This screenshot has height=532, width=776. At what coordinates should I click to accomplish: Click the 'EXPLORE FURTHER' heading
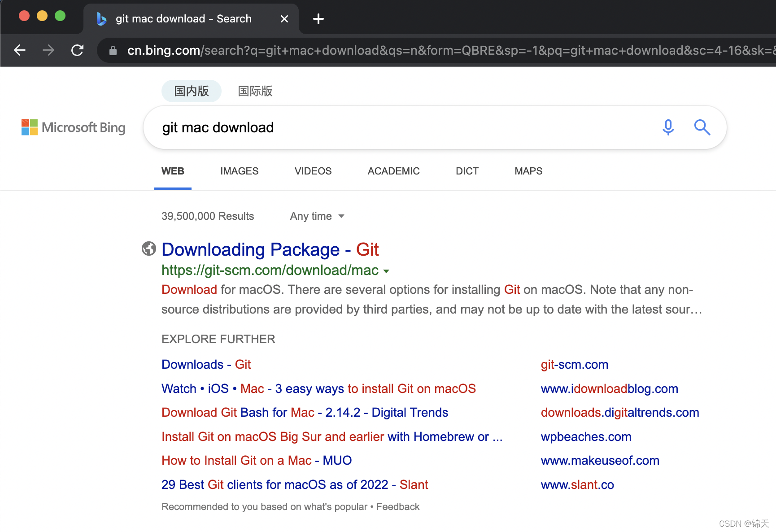point(218,339)
